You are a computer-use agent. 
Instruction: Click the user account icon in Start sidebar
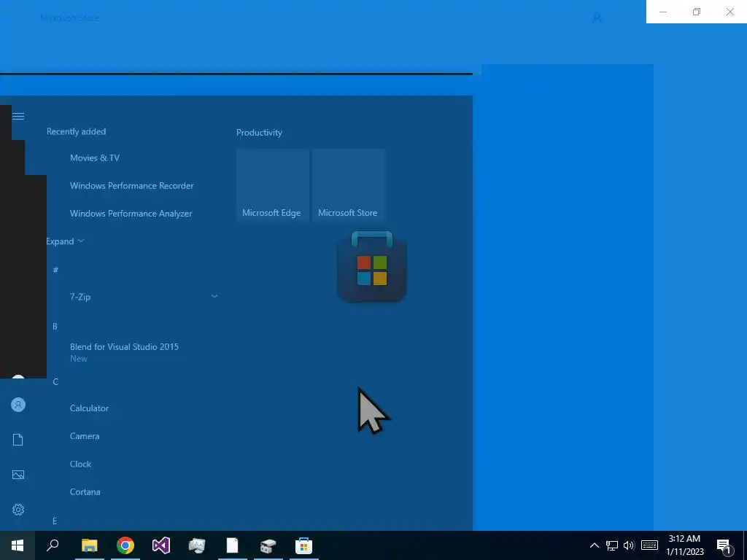(18, 405)
